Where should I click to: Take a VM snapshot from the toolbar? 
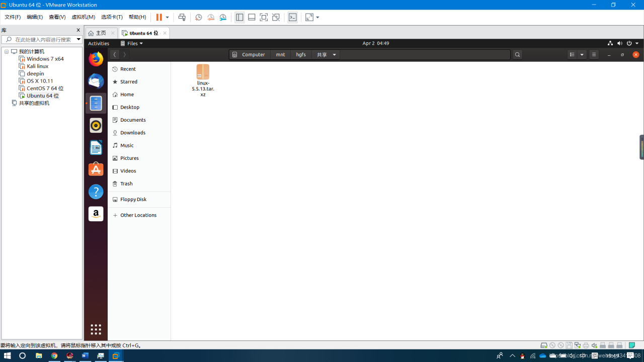click(199, 17)
